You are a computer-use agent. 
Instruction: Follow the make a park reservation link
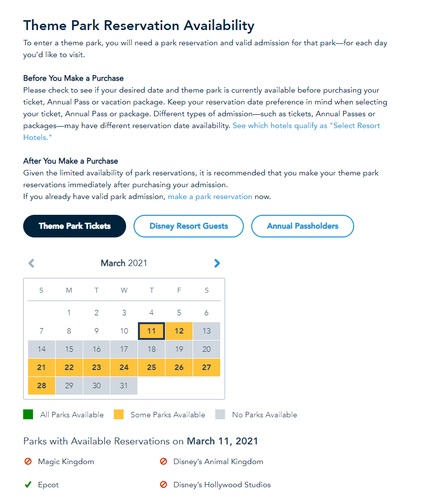click(x=210, y=197)
